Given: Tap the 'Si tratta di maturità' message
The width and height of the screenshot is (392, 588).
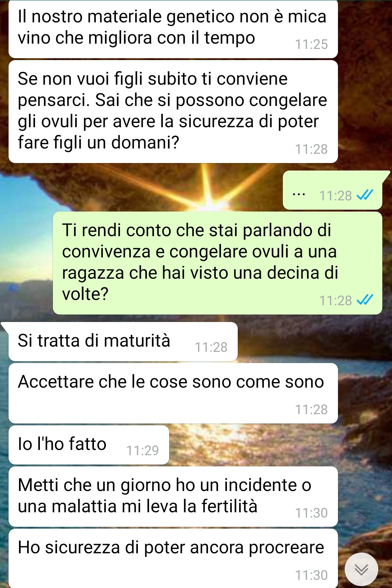Looking at the screenshot, I should click(123, 341).
